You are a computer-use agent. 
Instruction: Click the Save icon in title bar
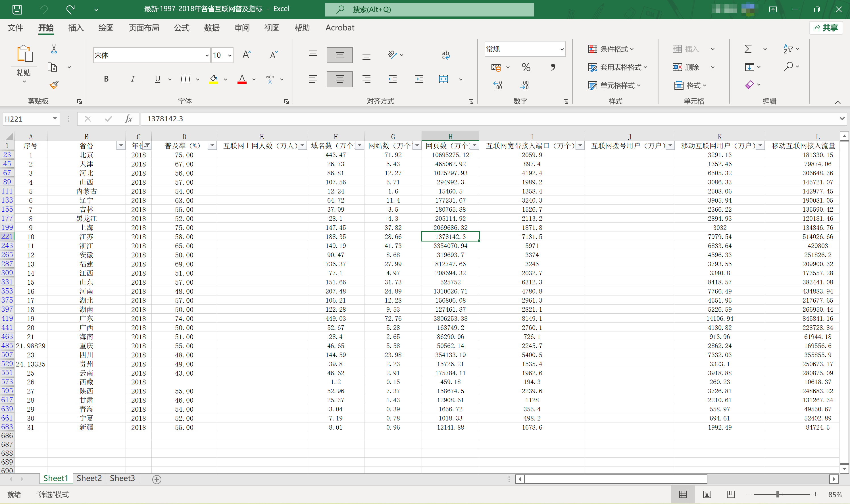(17, 9)
